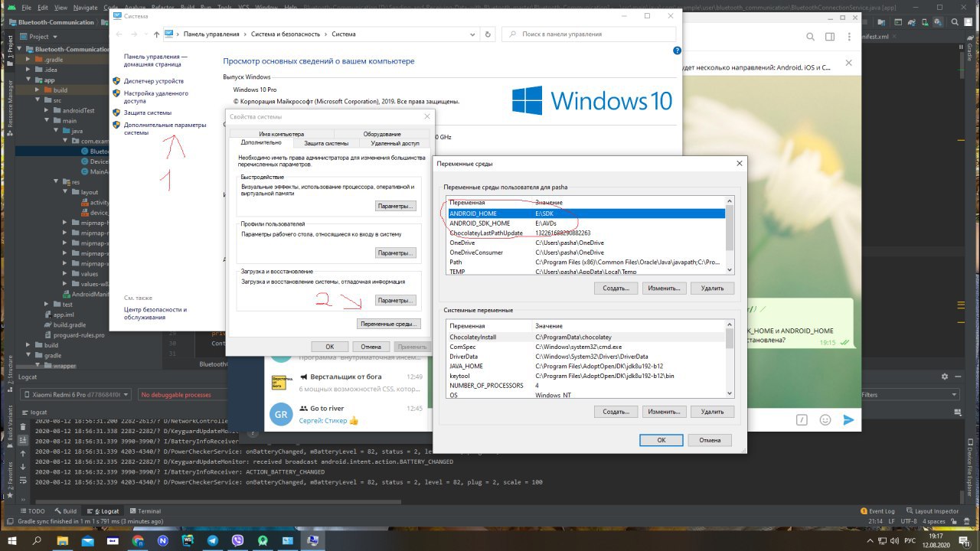Click Изменить under system variables list
Image resolution: width=980 pixels, height=551 pixels.
[x=664, y=411]
